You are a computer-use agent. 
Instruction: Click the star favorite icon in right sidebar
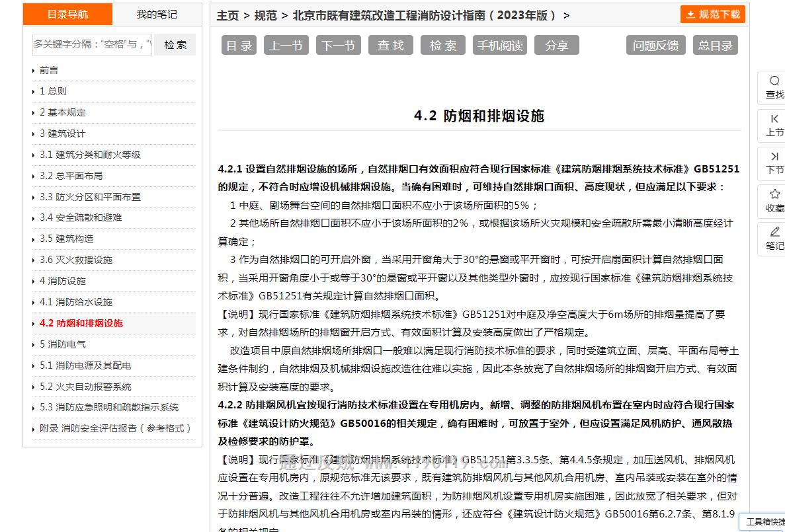click(774, 194)
